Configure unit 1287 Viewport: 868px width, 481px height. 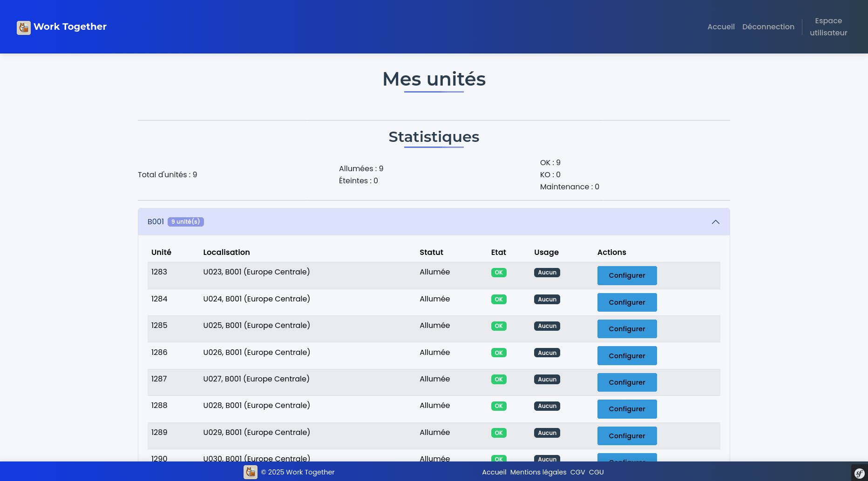(x=627, y=382)
